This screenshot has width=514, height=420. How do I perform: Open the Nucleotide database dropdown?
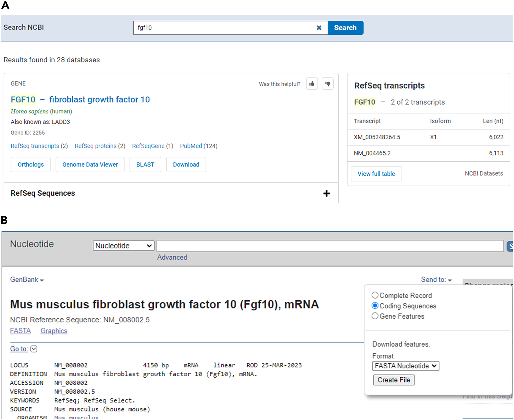point(124,246)
